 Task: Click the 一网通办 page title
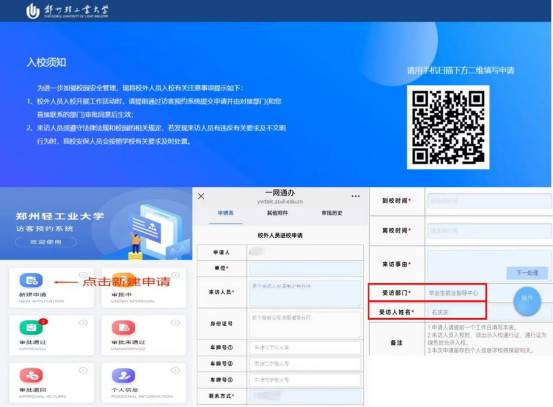280,193
